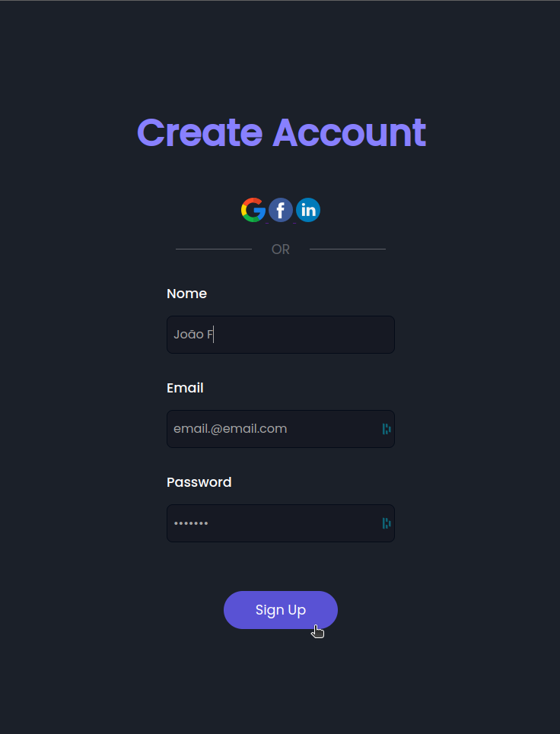Image resolution: width=560 pixels, height=734 pixels.
Task: Open Dashlane autofill in the Password field
Action: pyautogui.click(x=387, y=523)
